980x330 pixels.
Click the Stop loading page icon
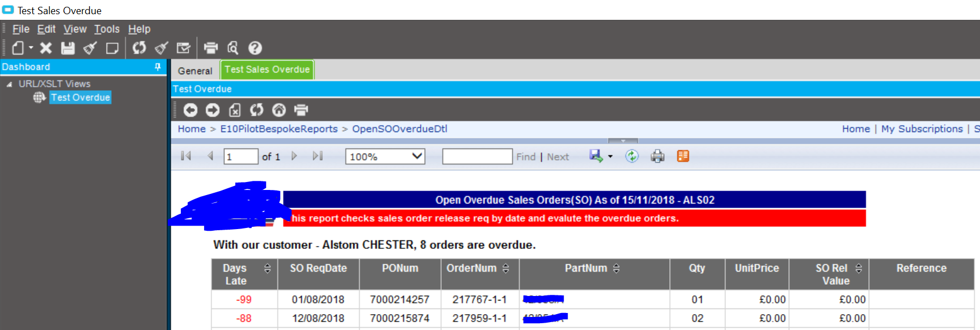tap(235, 110)
